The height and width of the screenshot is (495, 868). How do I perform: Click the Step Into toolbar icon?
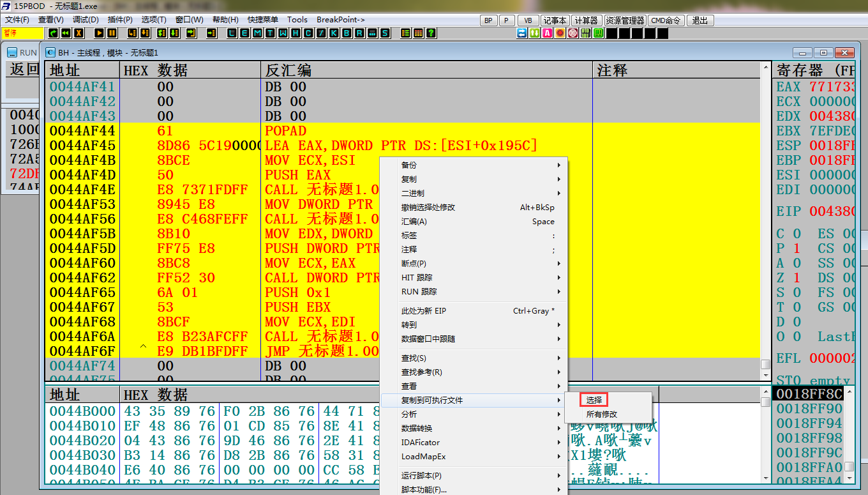(132, 33)
